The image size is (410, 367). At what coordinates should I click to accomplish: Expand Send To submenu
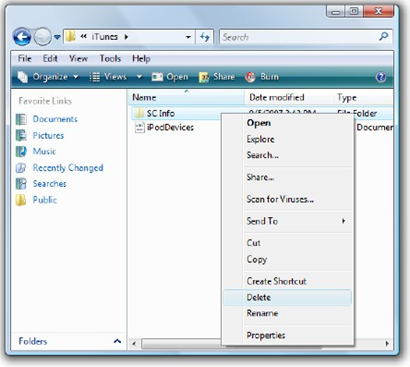(x=288, y=221)
